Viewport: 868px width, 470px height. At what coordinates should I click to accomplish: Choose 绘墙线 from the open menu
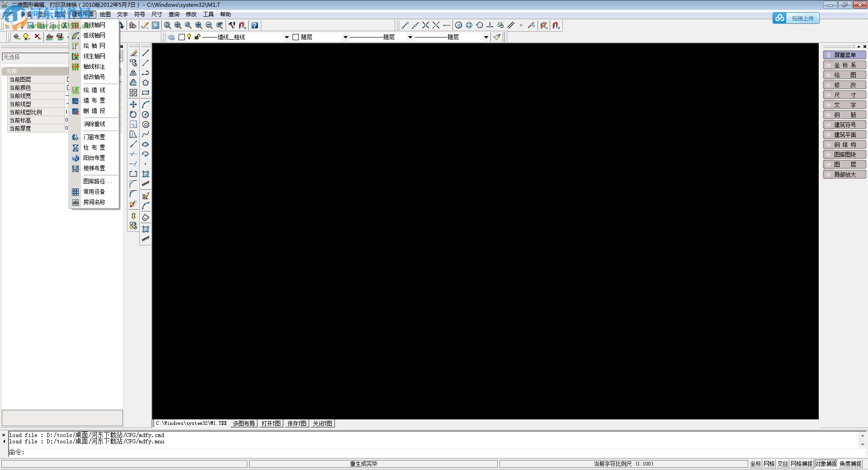coord(94,90)
